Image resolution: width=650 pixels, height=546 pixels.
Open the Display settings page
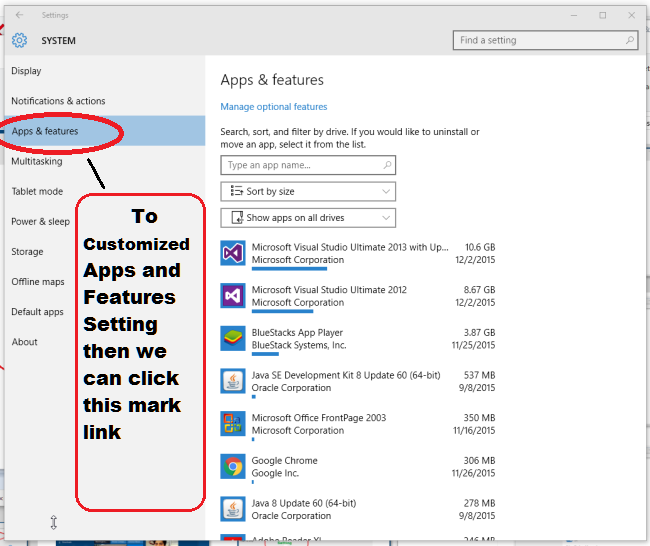pos(26,71)
